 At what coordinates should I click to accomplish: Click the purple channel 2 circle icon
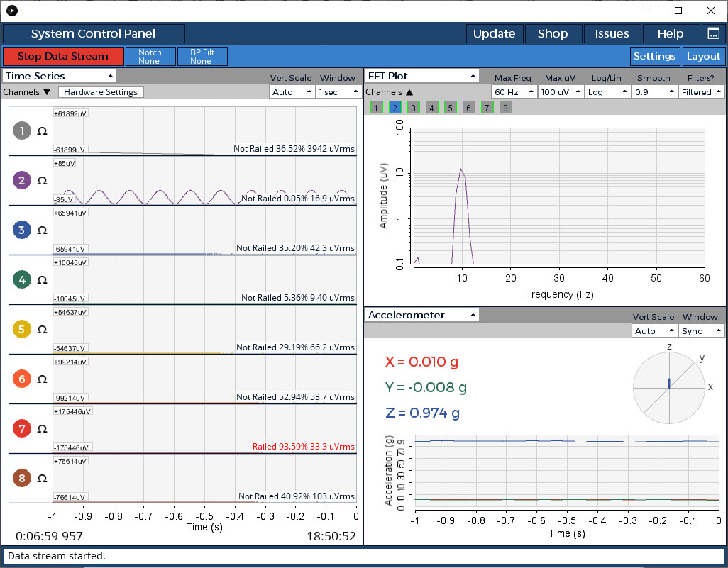pos(22,180)
